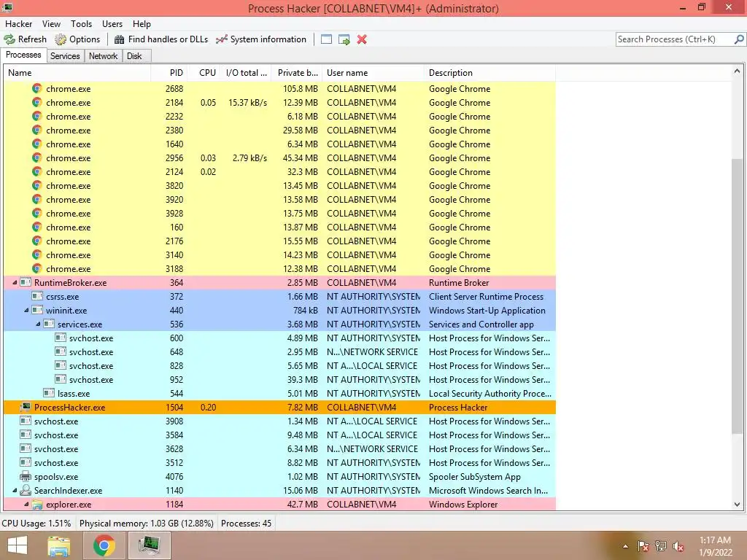Sort by Private bytes column header
This screenshot has height=560, width=747.
pos(297,73)
